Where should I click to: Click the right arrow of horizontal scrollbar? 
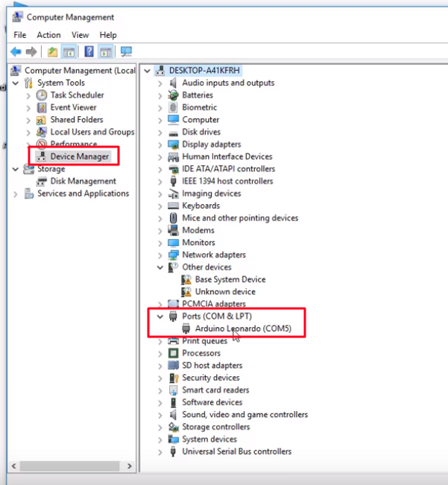[130, 466]
